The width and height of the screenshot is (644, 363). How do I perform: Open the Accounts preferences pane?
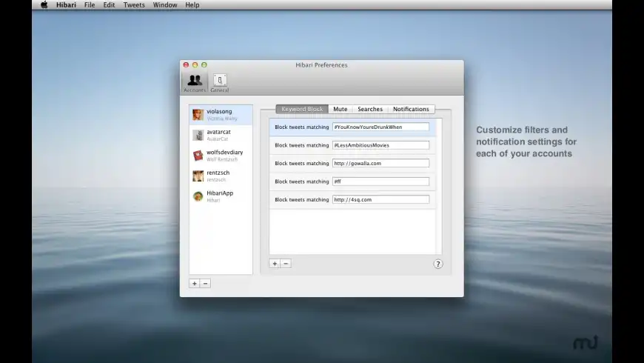(x=195, y=83)
